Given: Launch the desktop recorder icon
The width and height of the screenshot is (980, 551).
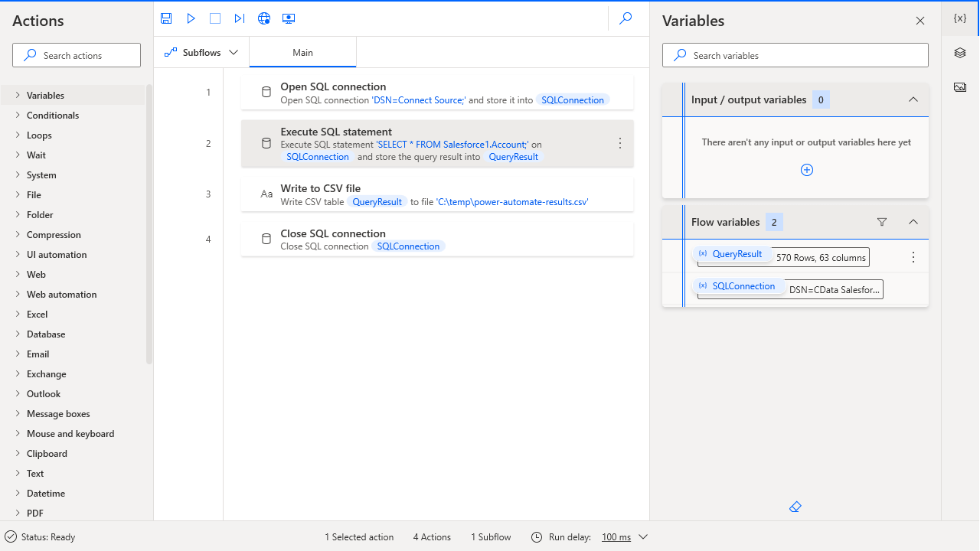Looking at the screenshot, I should 289,18.
